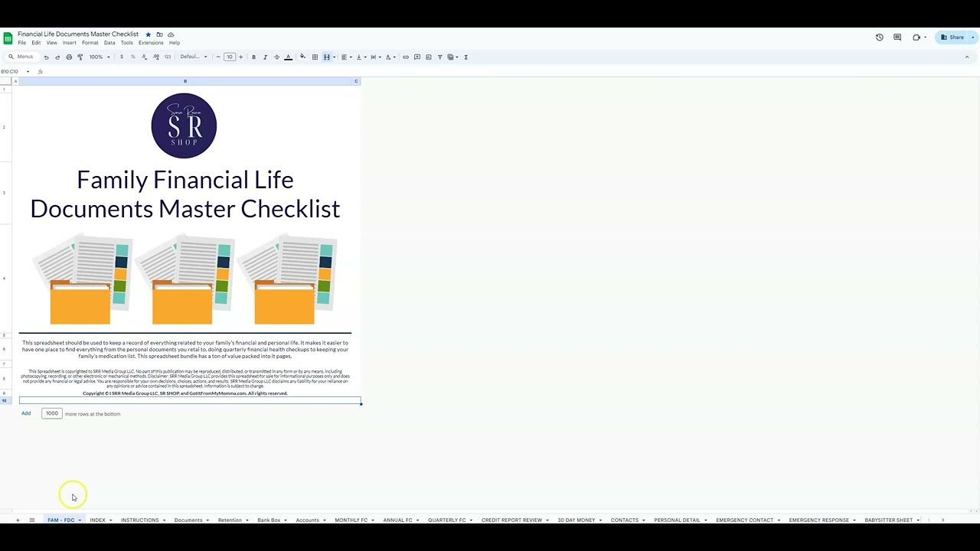Click the star icon next to title
Screen dimensions: 980x551
click(x=149, y=34)
